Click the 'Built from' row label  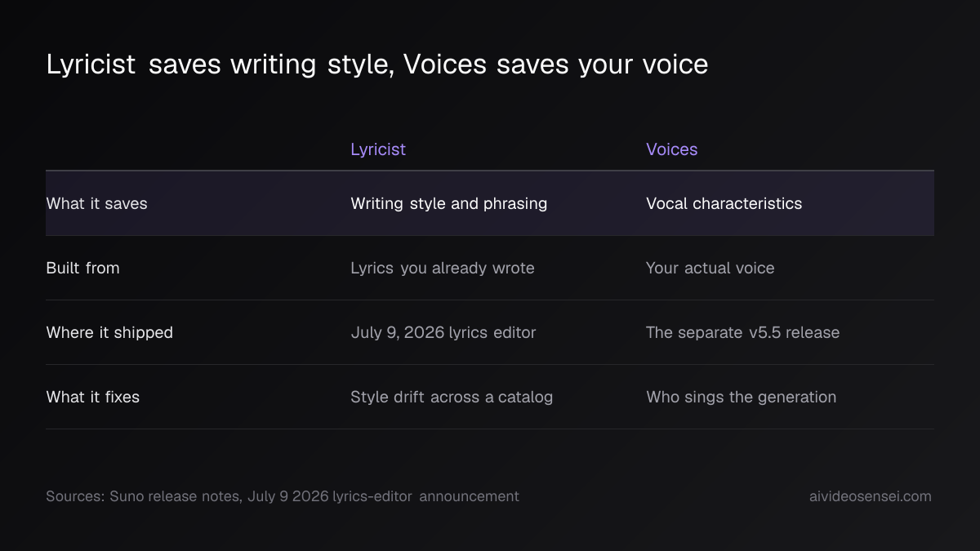coord(82,268)
